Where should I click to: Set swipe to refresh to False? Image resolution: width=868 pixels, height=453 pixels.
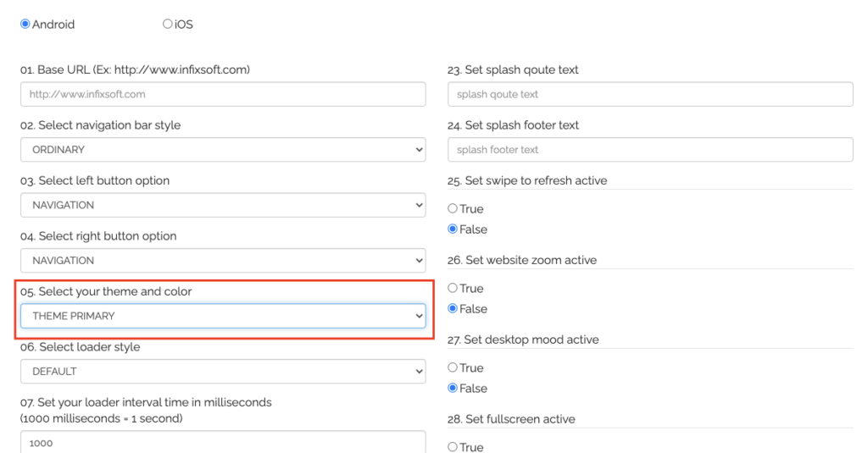[453, 229]
